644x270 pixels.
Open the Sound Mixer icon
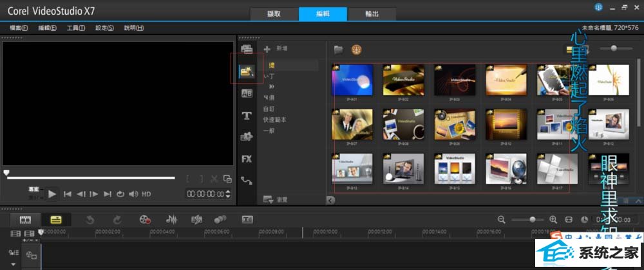[x=172, y=220]
